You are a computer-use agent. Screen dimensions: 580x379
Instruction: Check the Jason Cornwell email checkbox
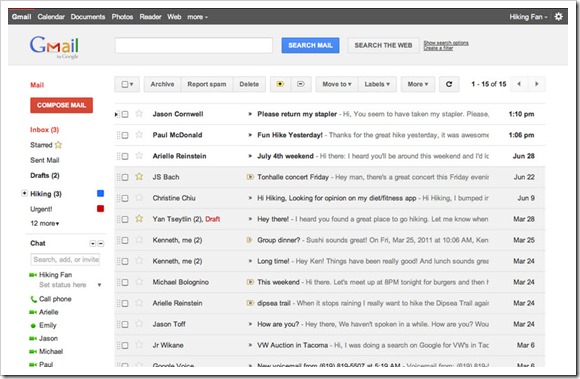[125, 114]
